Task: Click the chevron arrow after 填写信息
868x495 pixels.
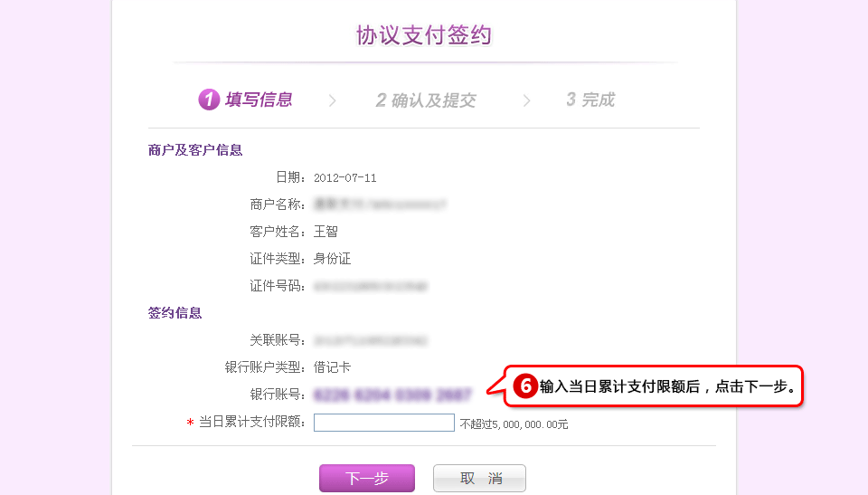Action: click(x=332, y=100)
